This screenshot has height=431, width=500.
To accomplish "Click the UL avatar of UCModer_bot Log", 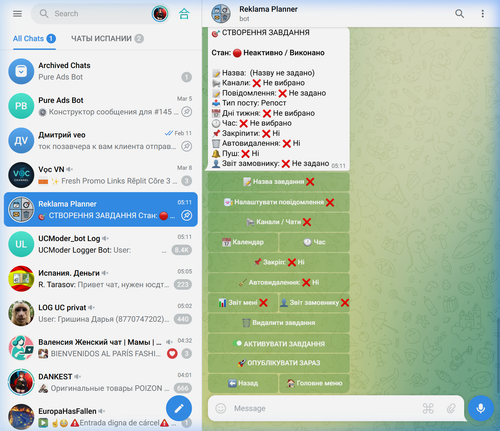I will [21, 244].
